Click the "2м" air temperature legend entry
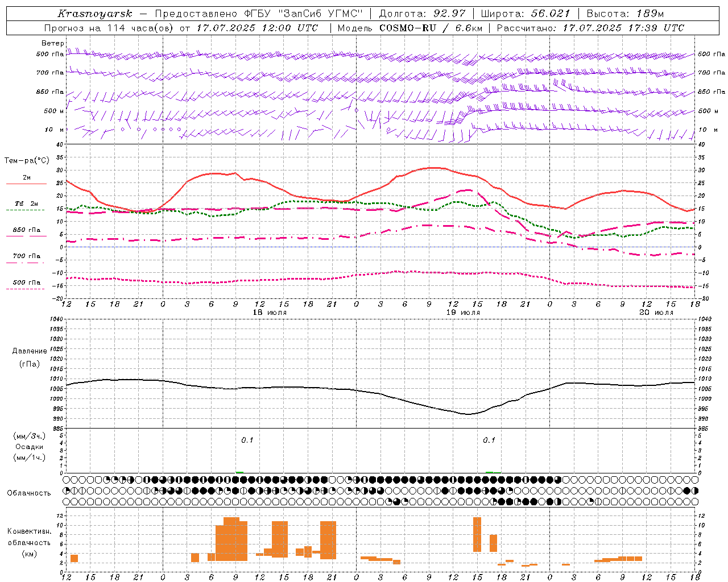This screenshot has width=728, height=582. tap(27, 177)
